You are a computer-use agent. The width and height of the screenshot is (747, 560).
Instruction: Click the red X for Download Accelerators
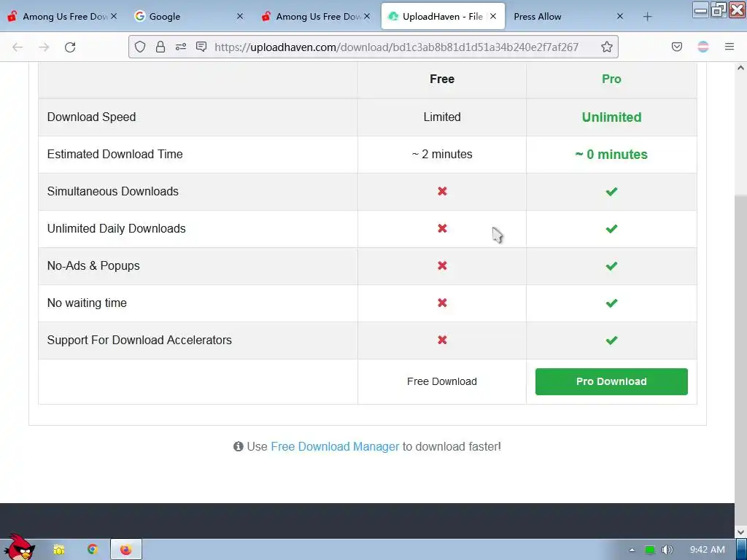442,340
